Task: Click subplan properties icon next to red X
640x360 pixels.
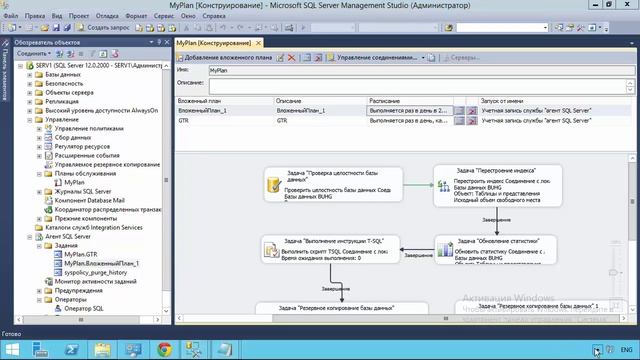Action: (x=280, y=58)
